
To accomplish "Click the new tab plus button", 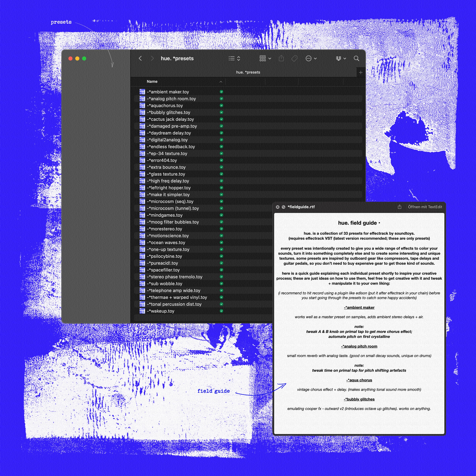I will tap(361, 73).
